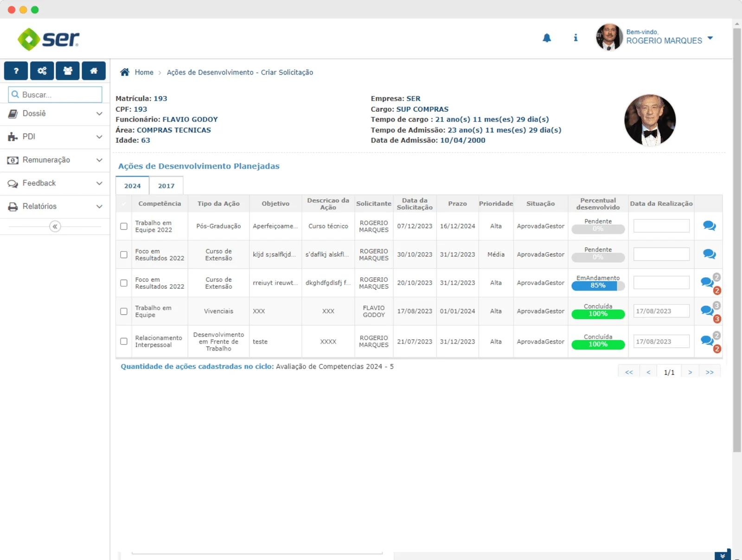Select the 2024 tab
This screenshot has height=560, width=742.
coord(132,186)
